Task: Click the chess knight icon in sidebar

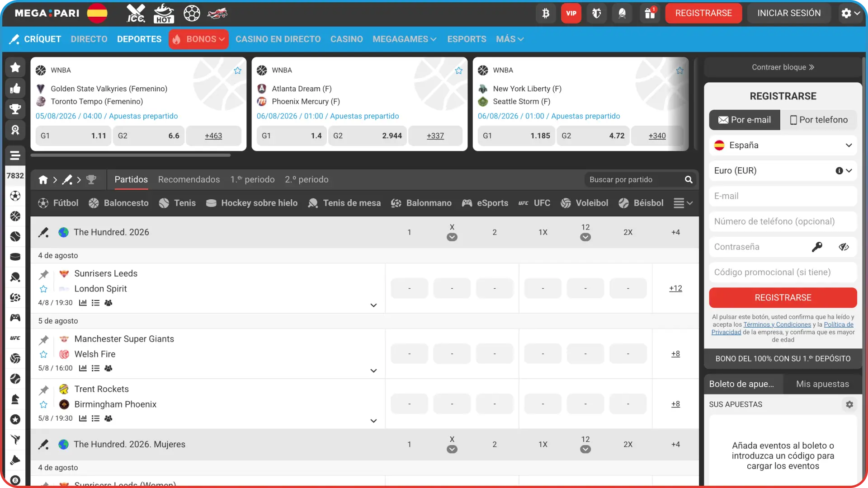Action: [x=15, y=399]
